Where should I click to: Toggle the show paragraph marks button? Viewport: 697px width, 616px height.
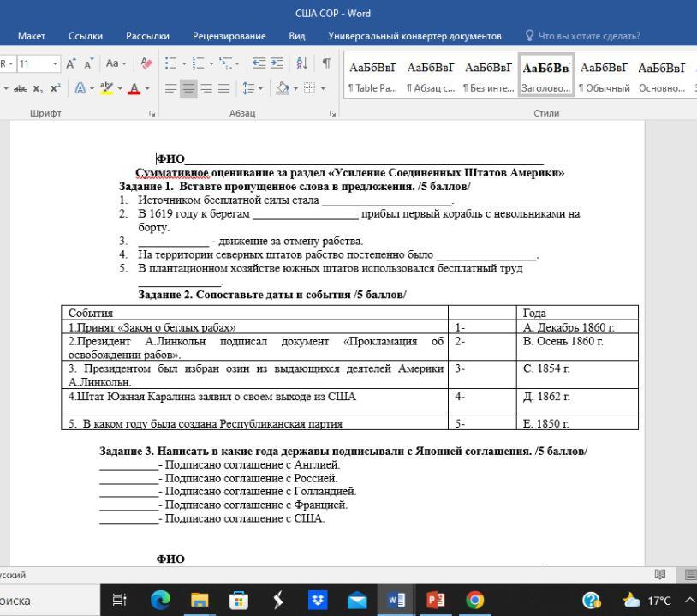point(326,64)
